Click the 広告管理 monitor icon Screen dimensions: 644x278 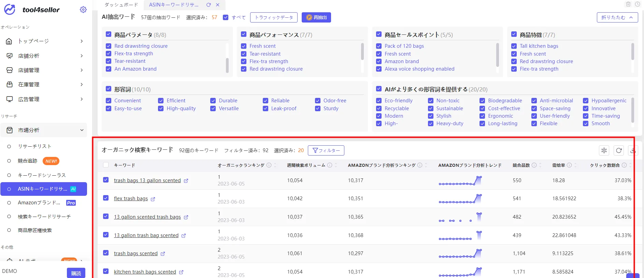click(x=9, y=99)
